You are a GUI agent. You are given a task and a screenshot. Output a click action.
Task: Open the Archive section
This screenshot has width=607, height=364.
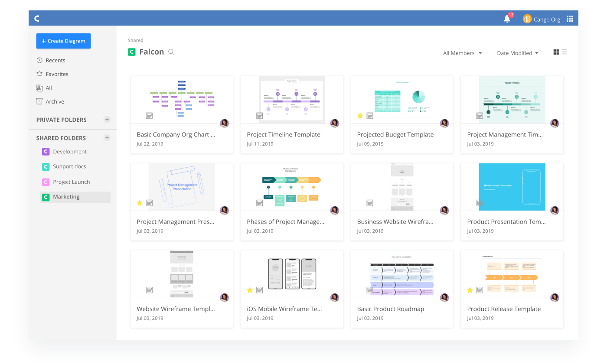(x=55, y=101)
